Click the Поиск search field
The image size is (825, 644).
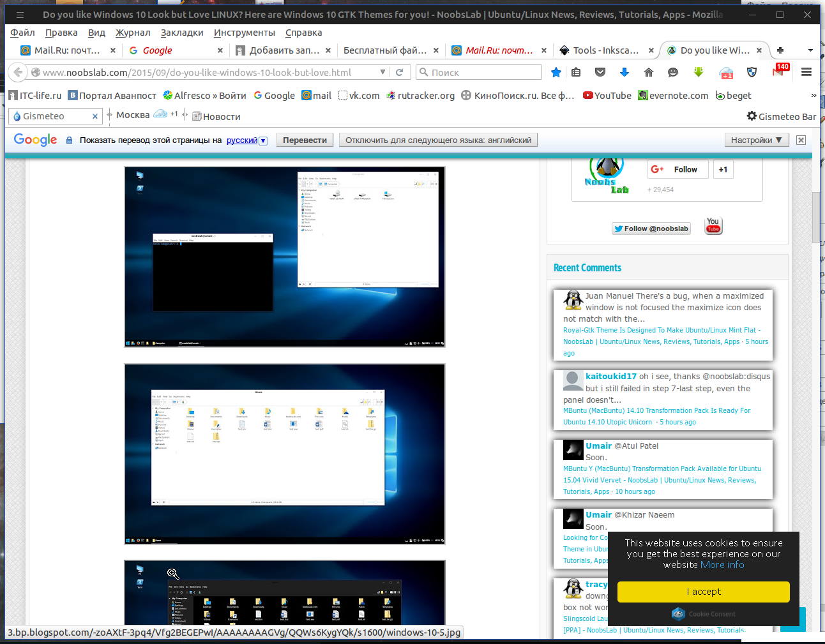click(479, 72)
